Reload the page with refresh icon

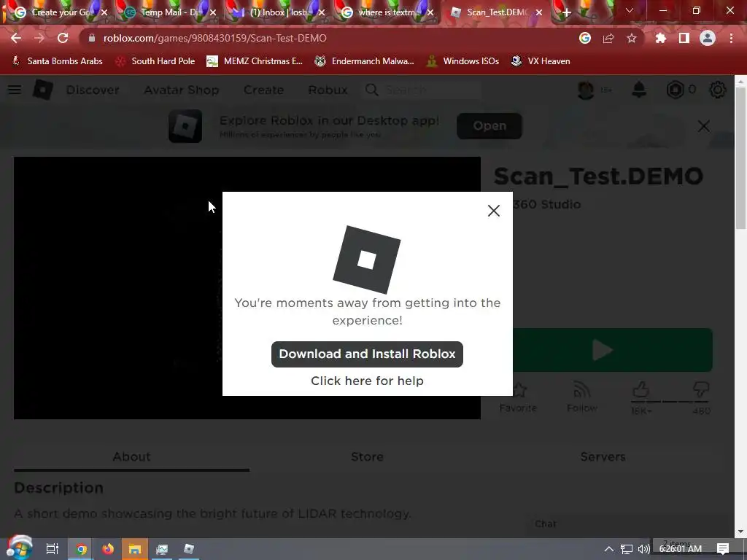click(63, 38)
